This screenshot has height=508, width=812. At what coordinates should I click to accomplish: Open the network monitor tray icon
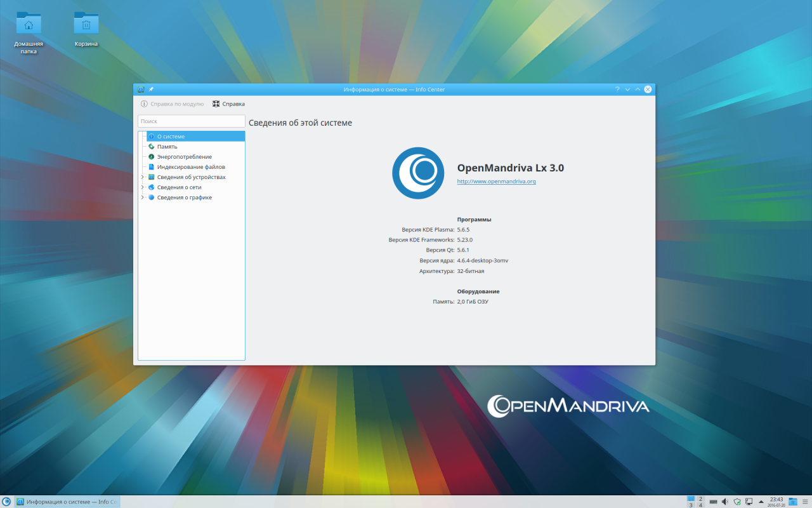[749, 502]
